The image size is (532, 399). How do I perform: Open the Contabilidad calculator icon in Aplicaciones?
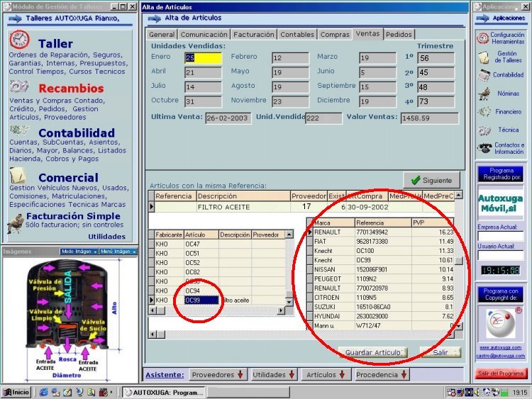pyautogui.click(x=484, y=75)
